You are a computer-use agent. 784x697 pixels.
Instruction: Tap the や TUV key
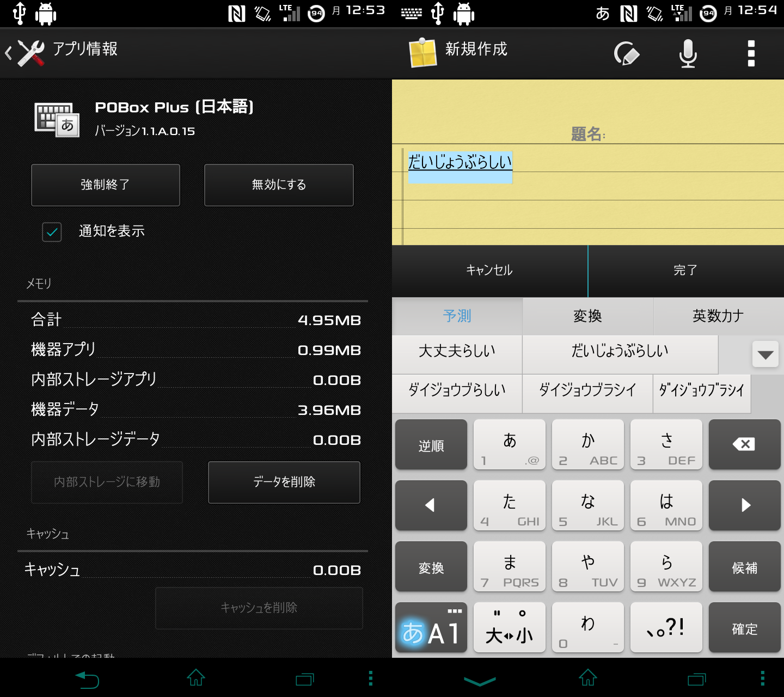tap(588, 566)
